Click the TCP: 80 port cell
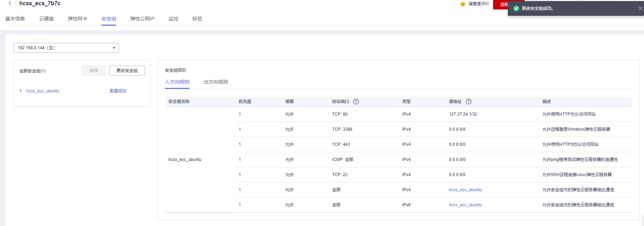The image size is (644, 226). point(340,114)
